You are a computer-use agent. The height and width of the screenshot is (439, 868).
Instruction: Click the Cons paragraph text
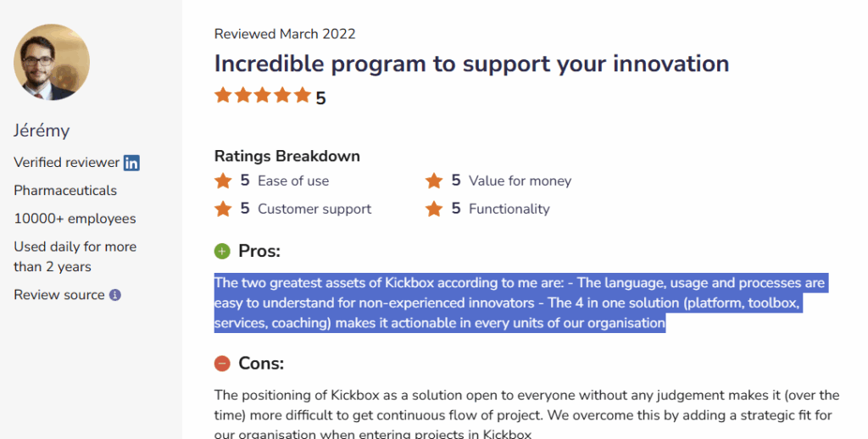click(526, 415)
